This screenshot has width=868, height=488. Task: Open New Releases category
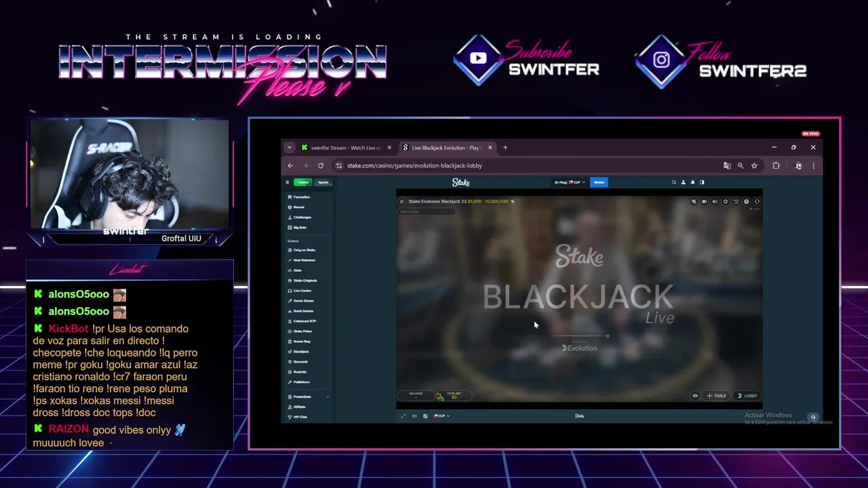(302, 260)
